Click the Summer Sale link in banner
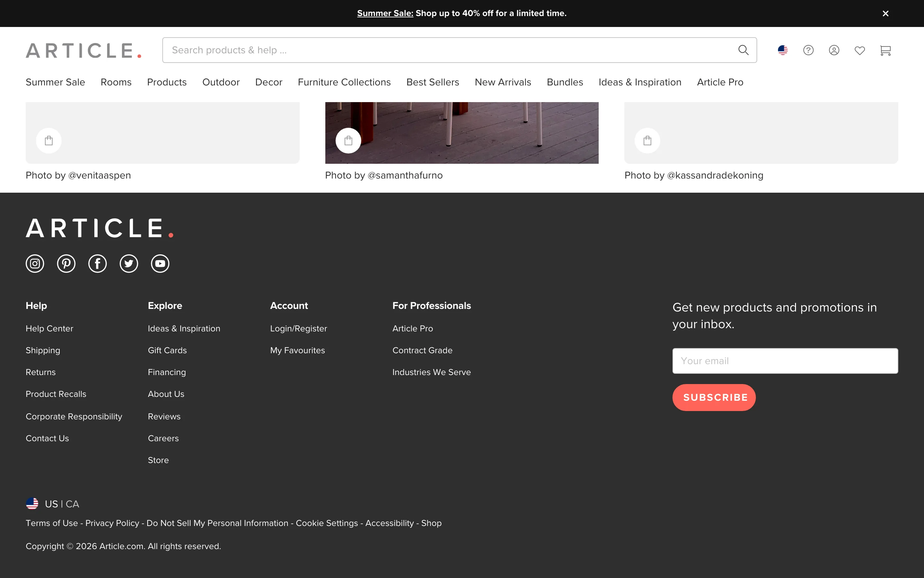 pos(385,13)
